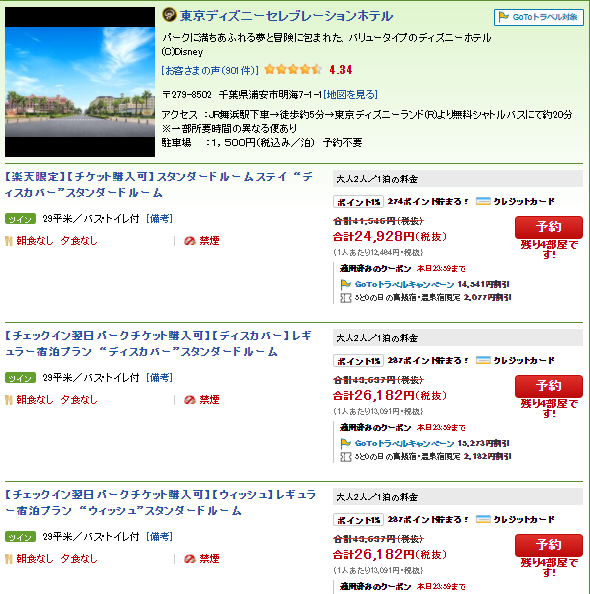Click the no-smoking icon in ディスカバー regular plan

[x=189, y=400]
